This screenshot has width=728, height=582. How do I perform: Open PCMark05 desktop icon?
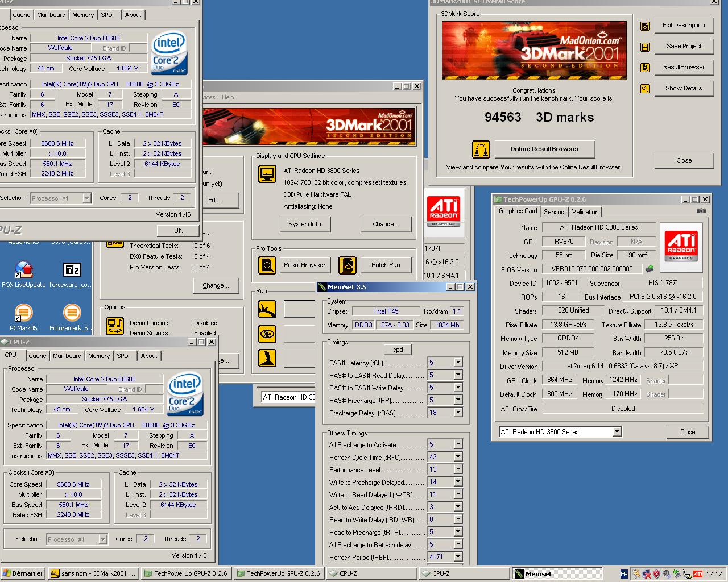pyautogui.click(x=24, y=318)
